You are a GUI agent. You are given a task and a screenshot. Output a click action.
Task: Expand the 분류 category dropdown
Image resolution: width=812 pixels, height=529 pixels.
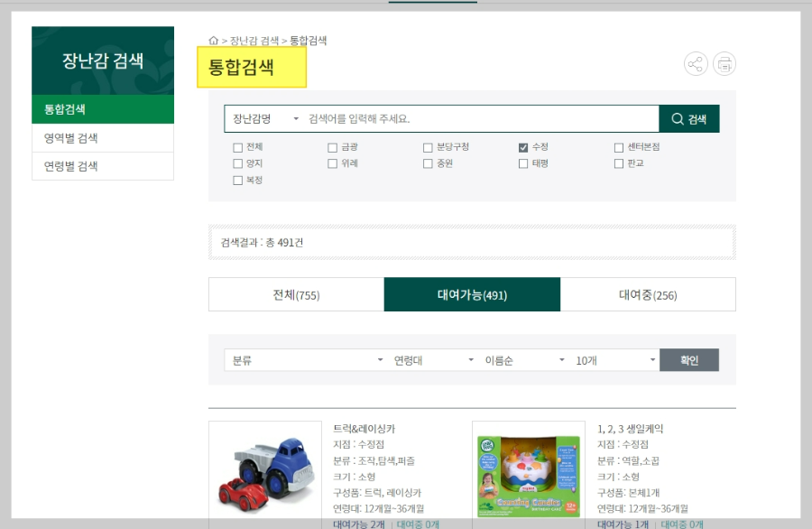[x=305, y=359]
